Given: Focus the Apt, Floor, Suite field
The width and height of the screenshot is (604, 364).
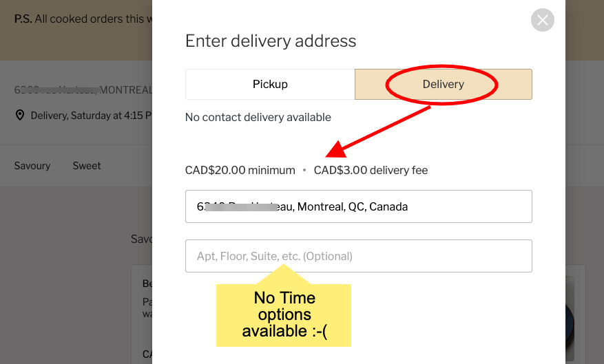Looking at the screenshot, I should (x=358, y=256).
